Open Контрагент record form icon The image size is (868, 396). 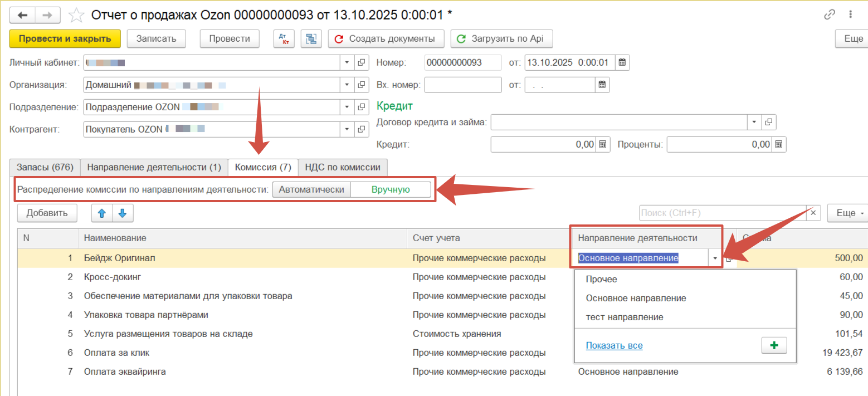(362, 129)
